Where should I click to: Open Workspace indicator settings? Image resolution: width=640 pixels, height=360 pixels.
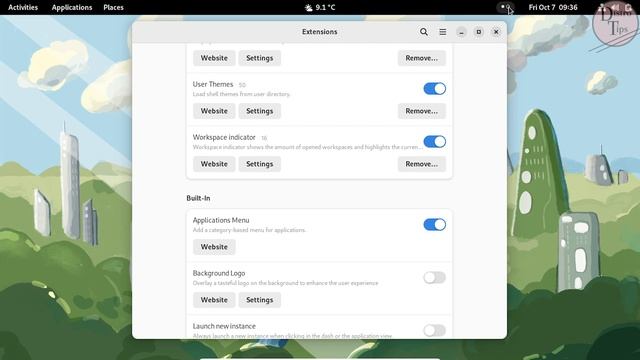pyautogui.click(x=260, y=164)
